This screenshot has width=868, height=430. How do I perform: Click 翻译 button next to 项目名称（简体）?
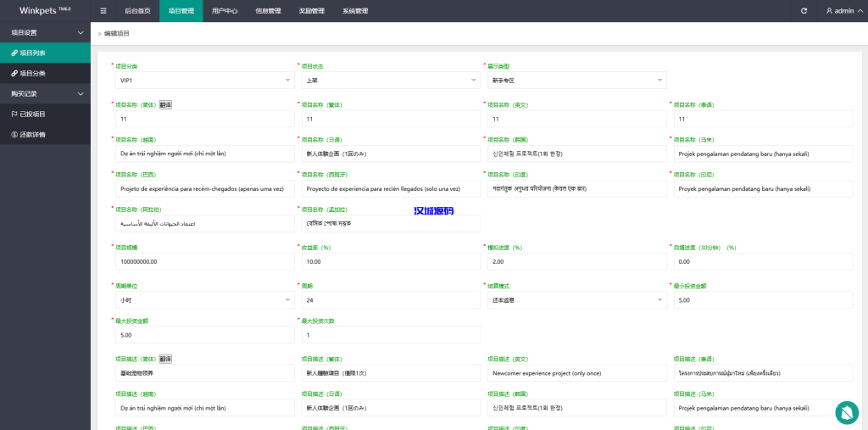click(165, 104)
